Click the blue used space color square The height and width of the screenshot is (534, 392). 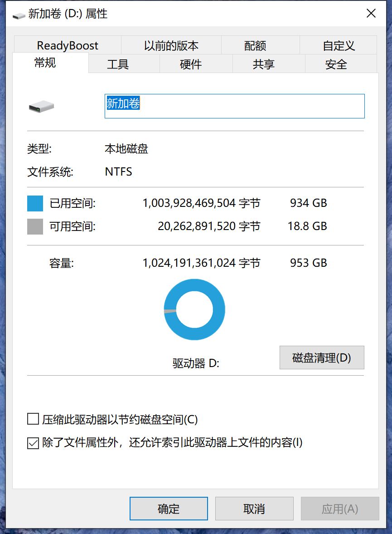pyautogui.click(x=35, y=204)
